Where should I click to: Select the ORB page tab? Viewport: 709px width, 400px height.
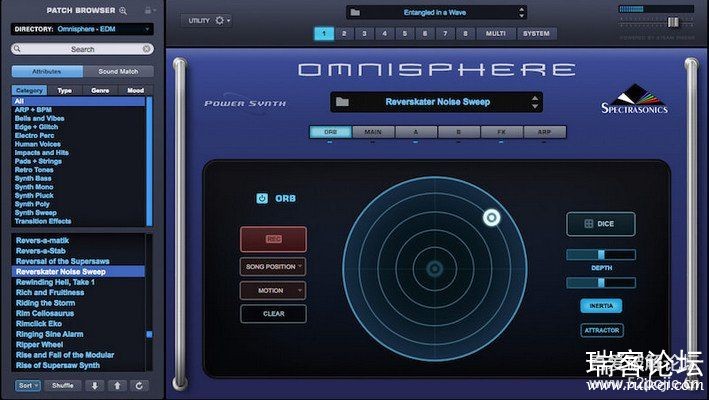(331, 132)
